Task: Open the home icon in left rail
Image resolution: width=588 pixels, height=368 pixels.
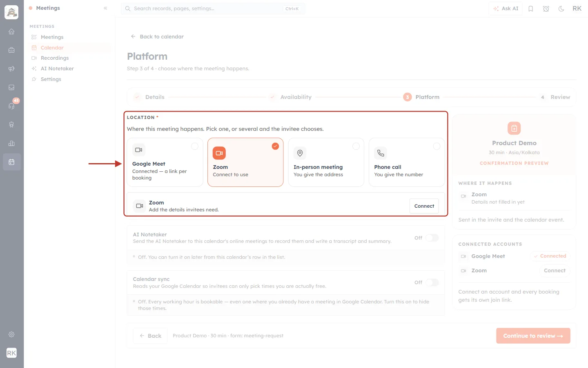Action: [11, 31]
